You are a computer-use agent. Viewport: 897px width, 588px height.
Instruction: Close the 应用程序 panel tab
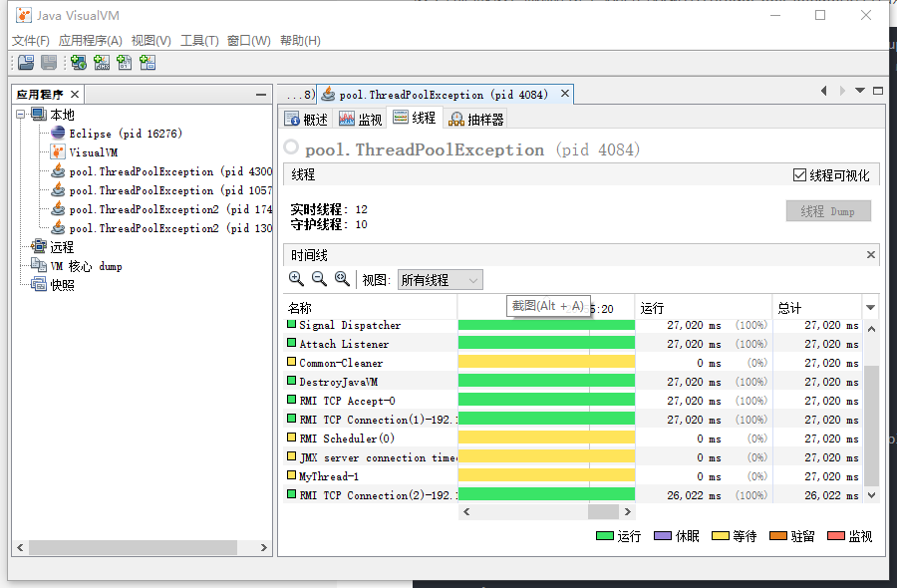click(x=75, y=94)
